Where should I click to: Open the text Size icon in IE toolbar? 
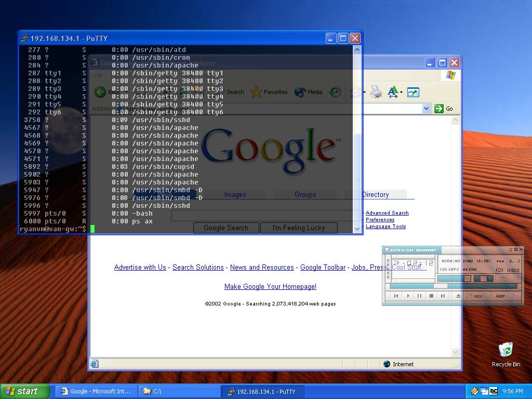pyautogui.click(x=393, y=92)
